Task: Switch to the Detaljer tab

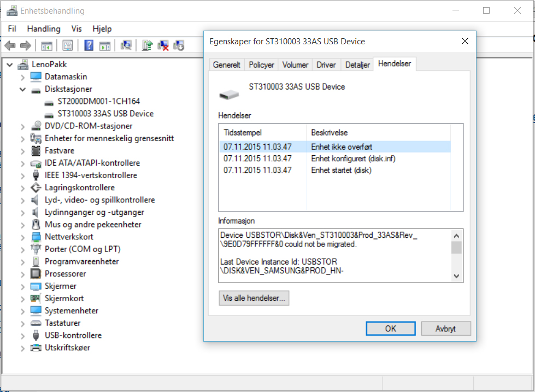Action: coord(357,65)
